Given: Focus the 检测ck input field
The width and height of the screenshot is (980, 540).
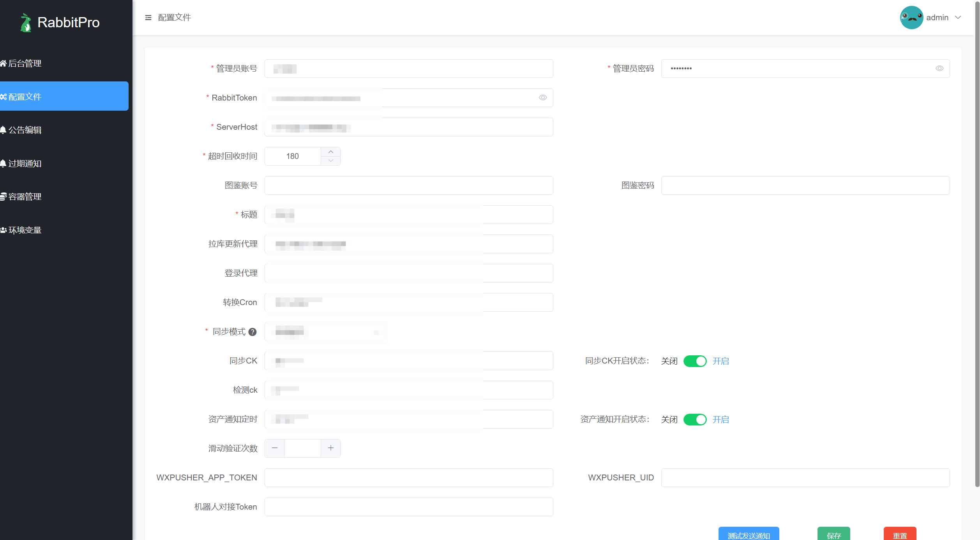Looking at the screenshot, I should tap(409, 390).
